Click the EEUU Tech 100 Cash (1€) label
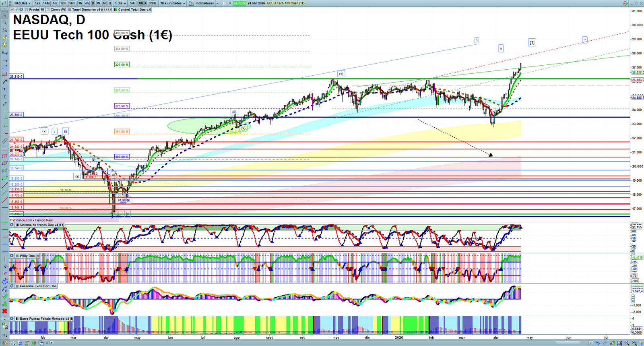Viewport: 644px width, 346px height. 286,3
